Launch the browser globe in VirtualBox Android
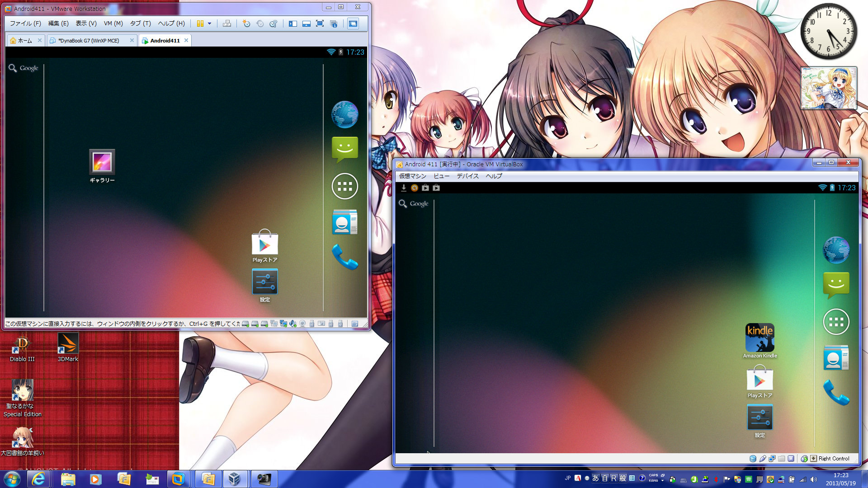 (836, 250)
